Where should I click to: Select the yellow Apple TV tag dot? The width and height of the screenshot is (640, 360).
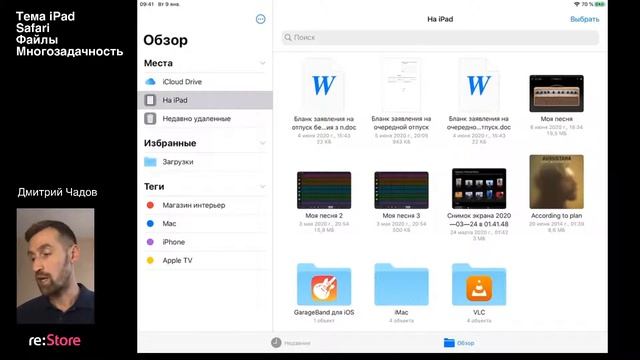pyautogui.click(x=150, y=260)
